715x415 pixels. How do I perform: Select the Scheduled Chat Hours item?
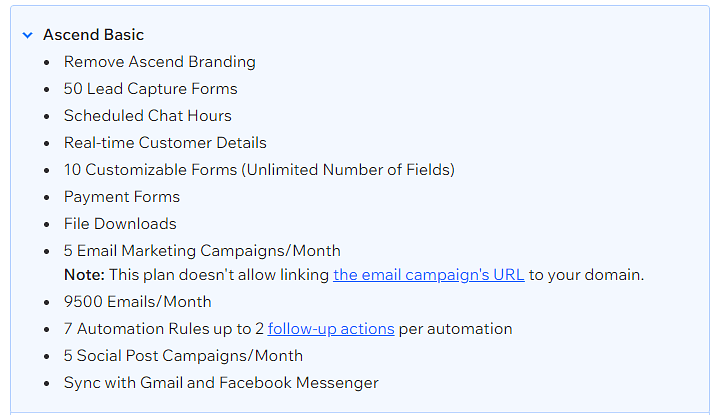pos(148,115)
